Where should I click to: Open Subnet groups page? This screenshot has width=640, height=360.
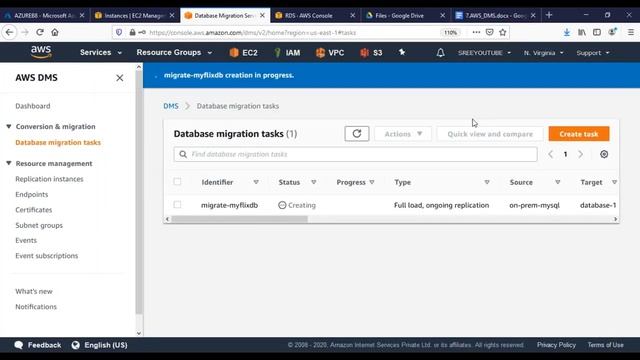39,225
